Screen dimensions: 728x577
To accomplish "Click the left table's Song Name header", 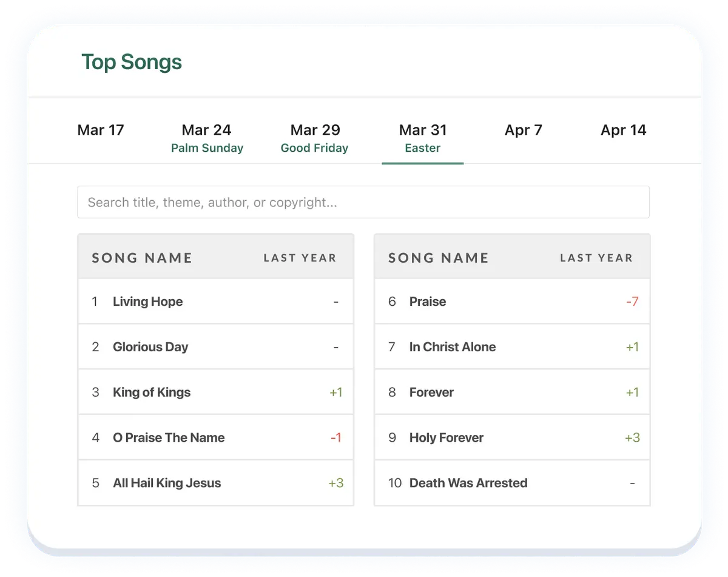I will (x=142, y=258).
